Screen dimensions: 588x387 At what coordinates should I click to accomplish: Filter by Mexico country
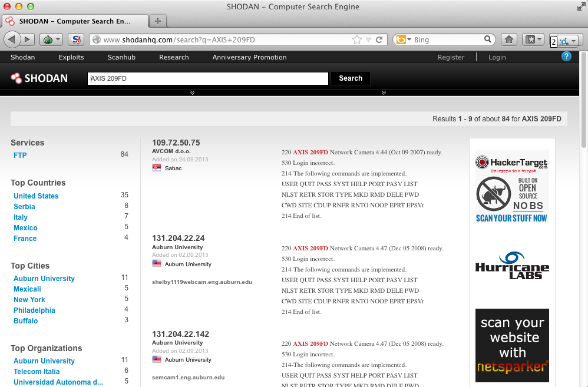click(25, 227)
